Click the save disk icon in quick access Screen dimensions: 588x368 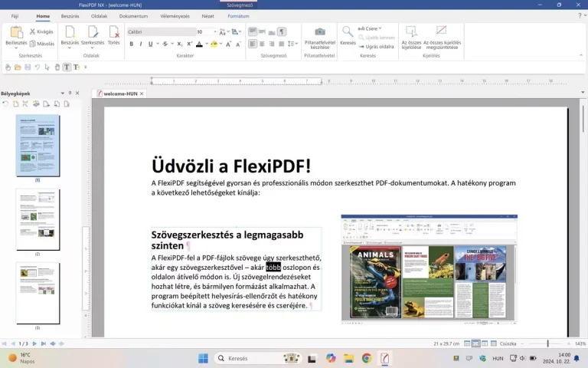[28, 67]
